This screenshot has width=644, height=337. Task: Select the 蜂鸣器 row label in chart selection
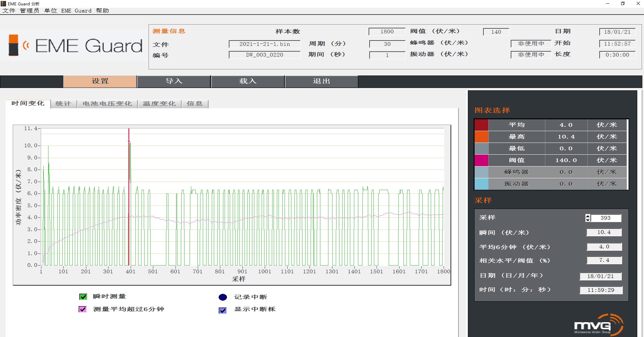click(517, 172)
